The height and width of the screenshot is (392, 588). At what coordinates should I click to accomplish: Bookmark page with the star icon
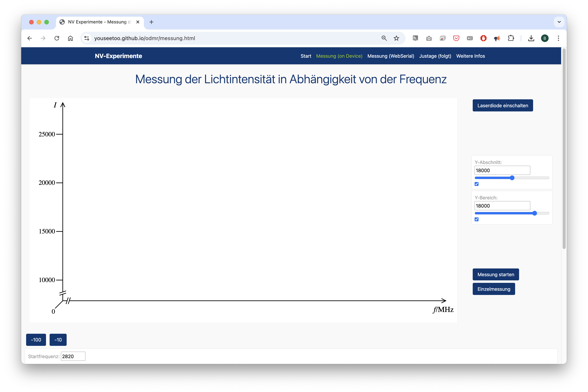(x=396, y=38)
